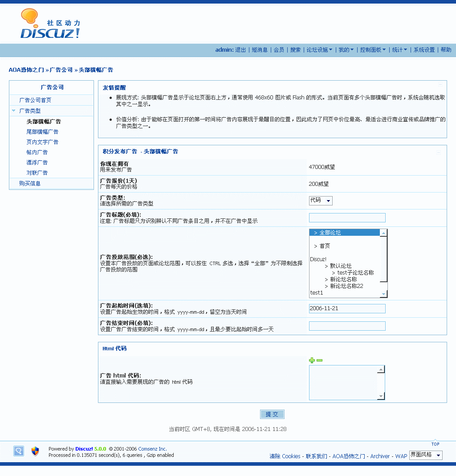Open the 广告类型 dropdown showing 代码
456x476 pixels.
[x=321, y=201]
